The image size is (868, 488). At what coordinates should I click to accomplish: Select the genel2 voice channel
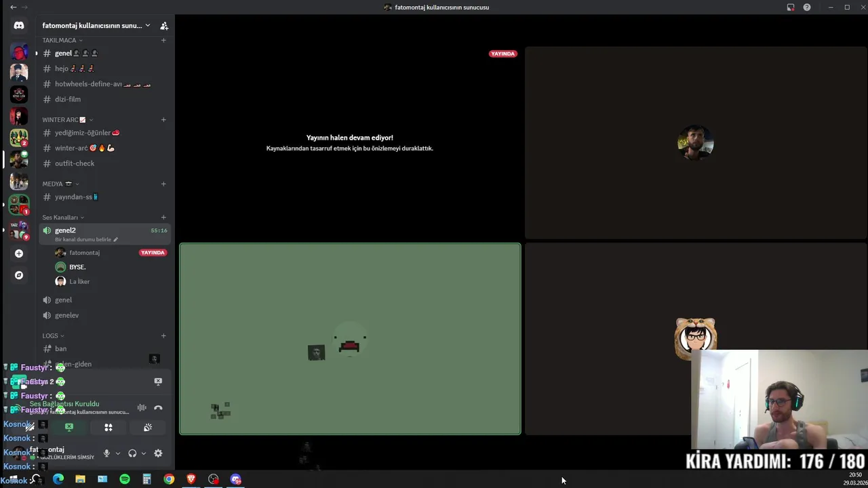pyautogui.click(x=104, y=234)
